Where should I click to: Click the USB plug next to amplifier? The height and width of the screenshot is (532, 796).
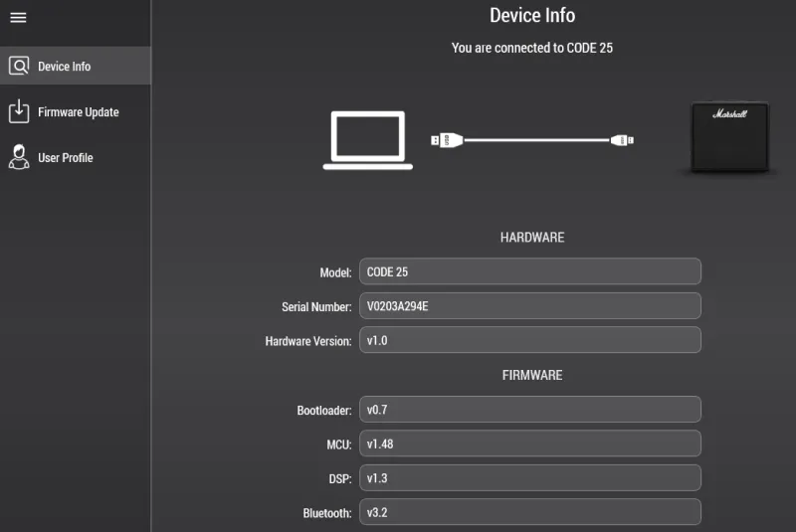[x=622, y=140]
